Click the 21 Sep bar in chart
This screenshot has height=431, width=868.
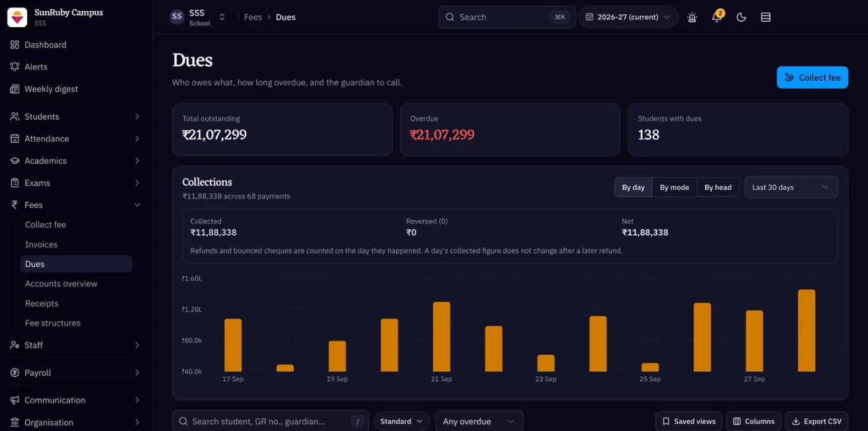[x=441, y=337]
